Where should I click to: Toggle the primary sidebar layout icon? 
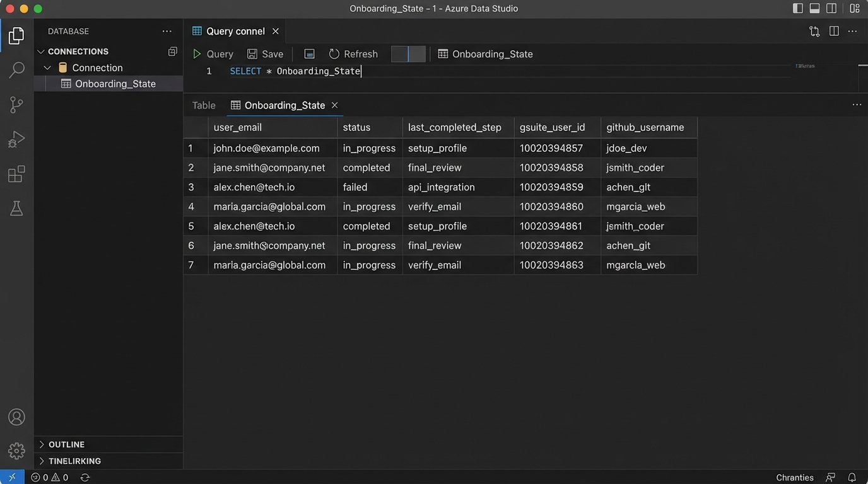tap(798, 9)
